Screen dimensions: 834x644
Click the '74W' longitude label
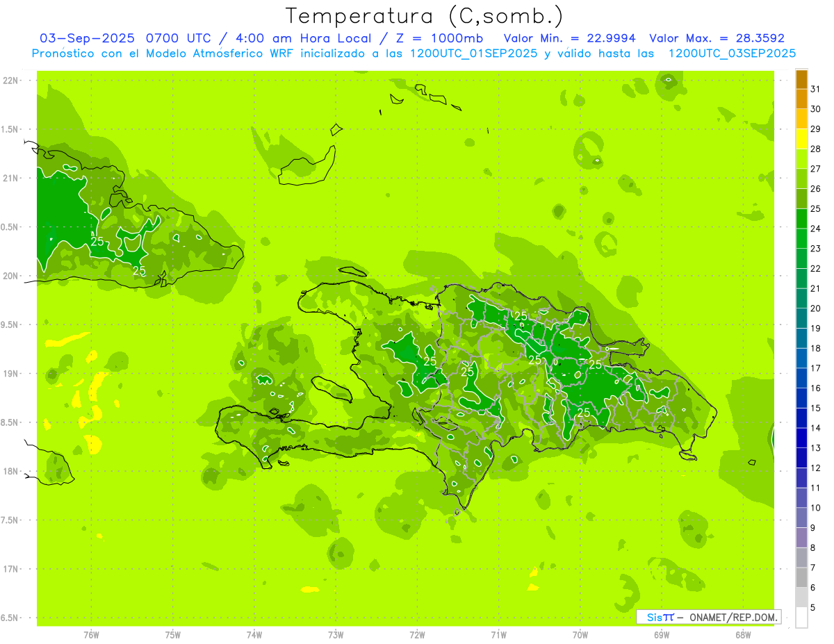254,635
